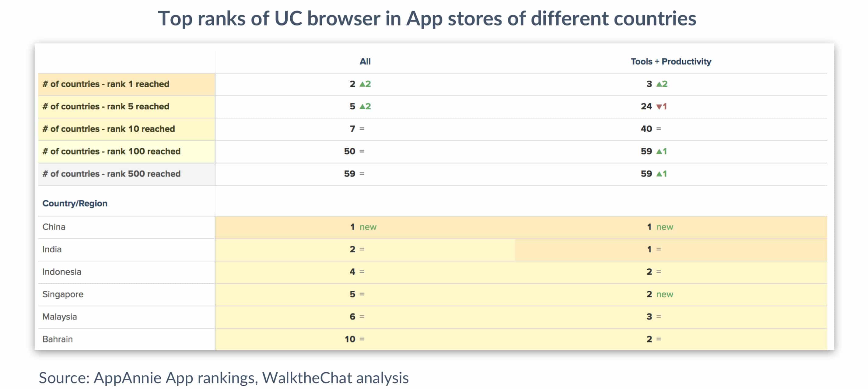Open the China country row
Image resolution: width=868 pixels, height=389 pixels.
432,227
